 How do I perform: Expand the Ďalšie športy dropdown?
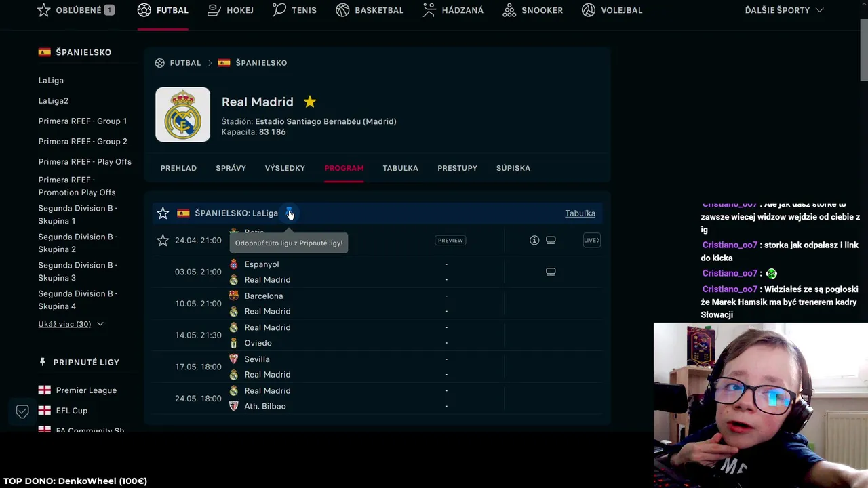pos(784,10)
